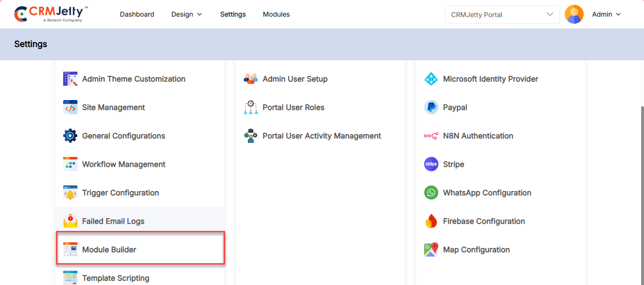Click the Map Configuration pin icon
The image size is (644, 285).
click(x=431, y=250)
